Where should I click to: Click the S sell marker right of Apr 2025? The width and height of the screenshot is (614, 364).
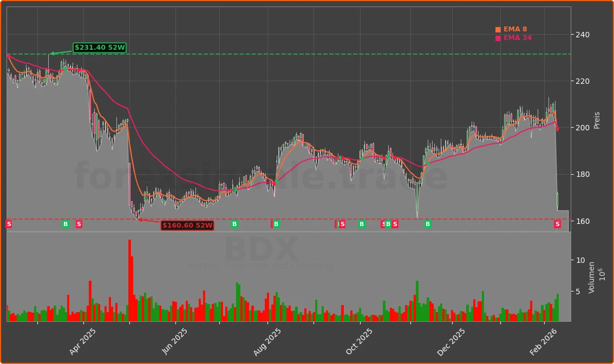[79, 224]
